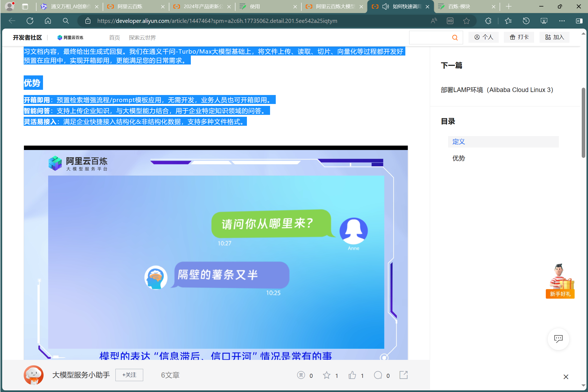
Task: Like the article with thumbs-up icon
Action: [352, 375]
